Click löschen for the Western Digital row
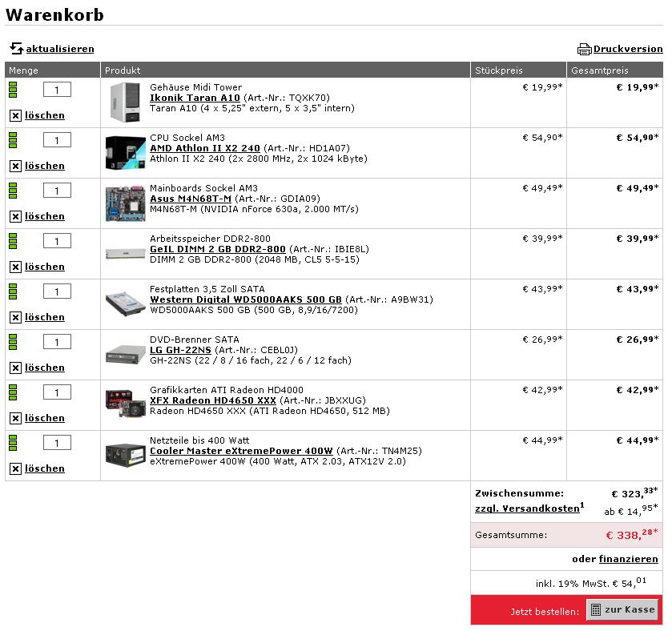 [x=45, y=317]
